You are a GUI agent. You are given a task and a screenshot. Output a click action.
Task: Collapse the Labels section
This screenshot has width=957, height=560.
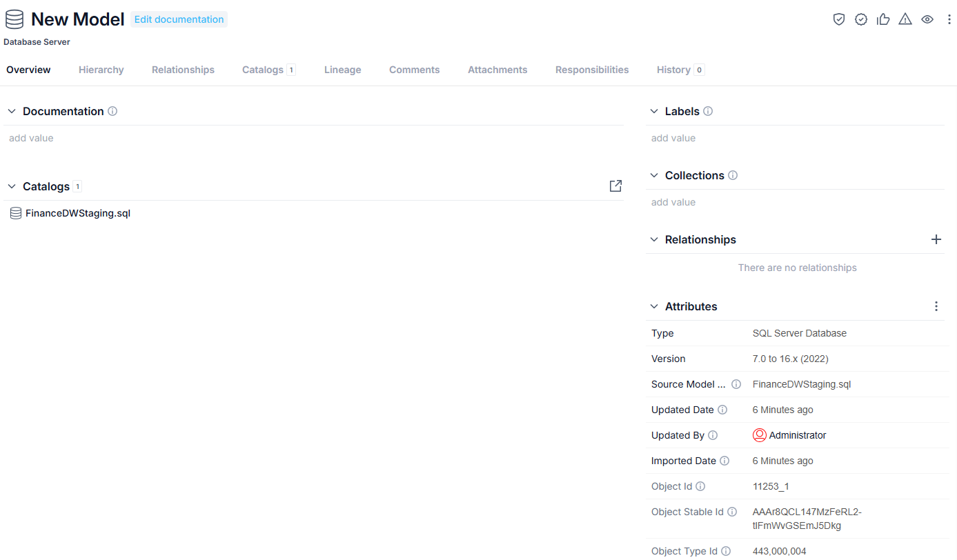654,111
